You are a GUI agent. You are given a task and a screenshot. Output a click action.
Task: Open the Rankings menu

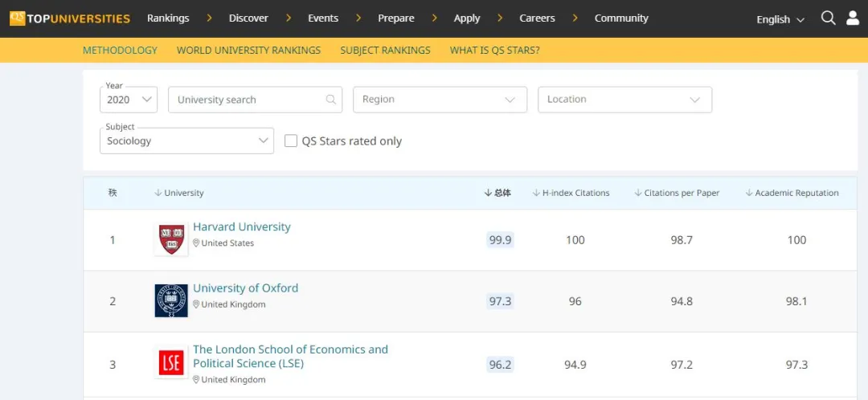[168, 18]
